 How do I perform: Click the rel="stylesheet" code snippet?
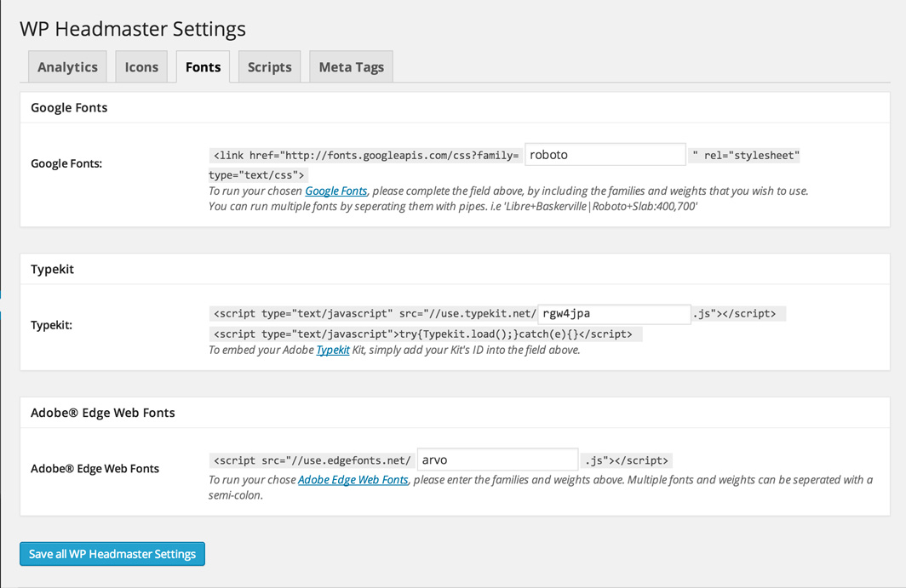click(x=745, y=156)
